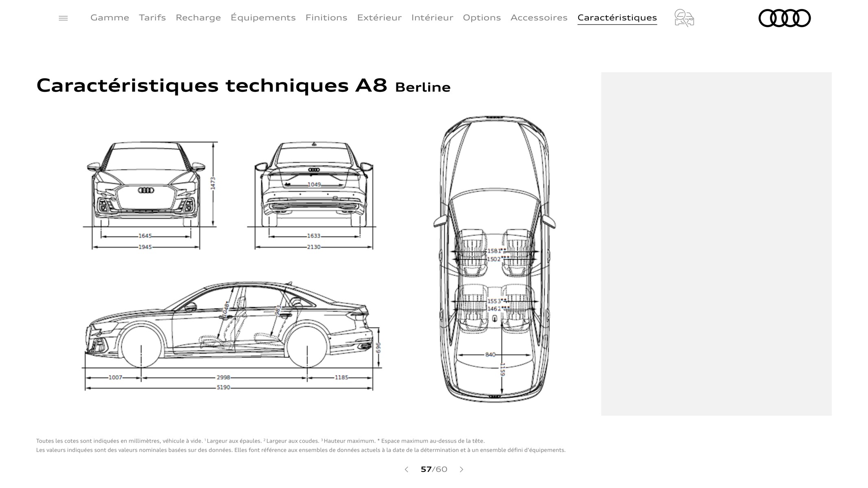Image resolution: width=868 pixels, height=488 pixels.
Task: Go to next page arrow
Action: (x=461, y=469)
